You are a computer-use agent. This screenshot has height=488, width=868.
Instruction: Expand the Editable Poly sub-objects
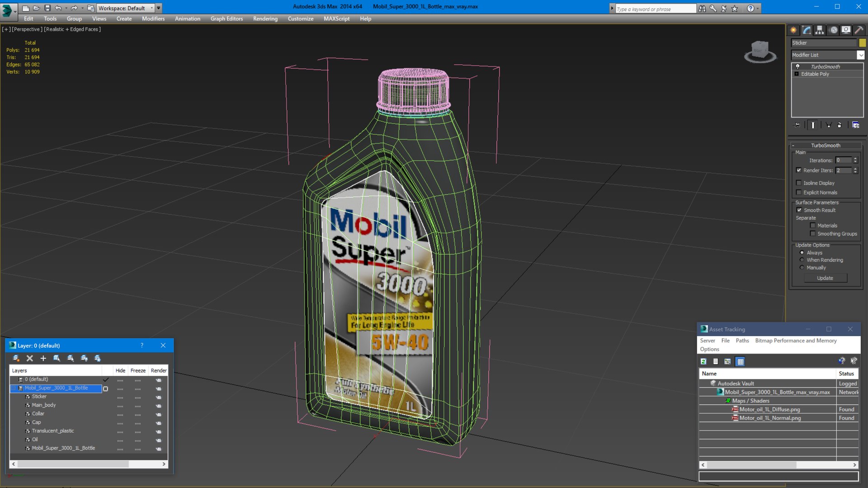[x=797, y=74]
